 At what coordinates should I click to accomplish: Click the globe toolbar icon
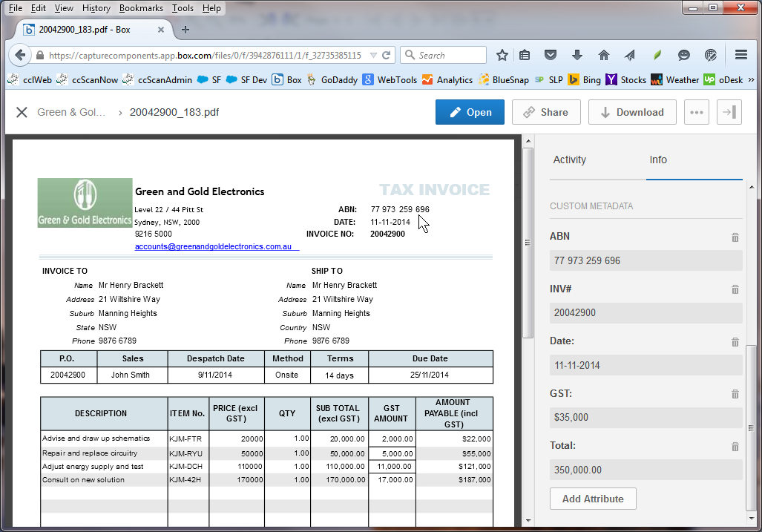coord(711,55)
